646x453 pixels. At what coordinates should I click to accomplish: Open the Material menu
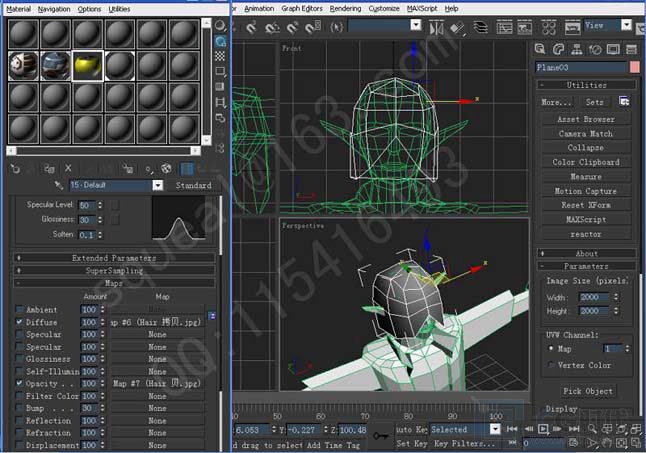19,9
